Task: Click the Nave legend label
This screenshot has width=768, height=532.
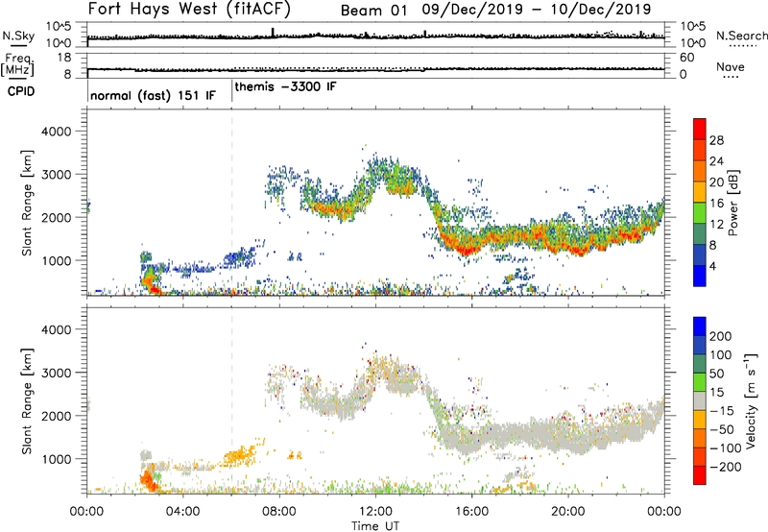Action: coord(730,67)
